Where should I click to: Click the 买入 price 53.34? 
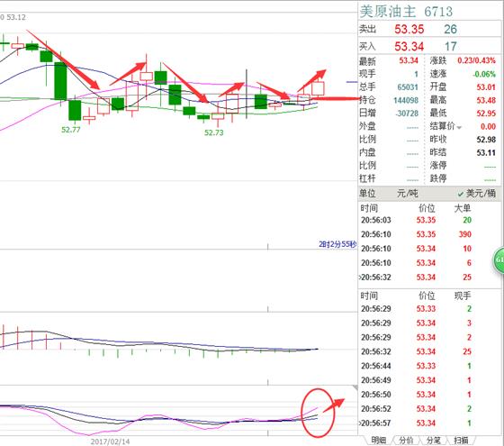(409, 46)
